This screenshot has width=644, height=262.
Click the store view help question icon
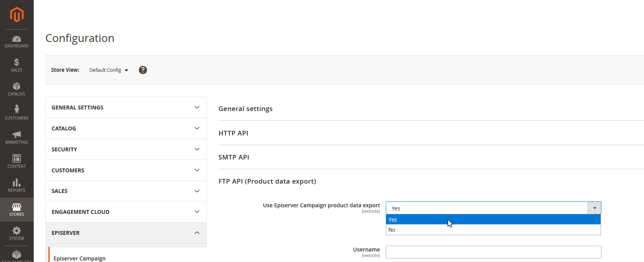[143, 70]
